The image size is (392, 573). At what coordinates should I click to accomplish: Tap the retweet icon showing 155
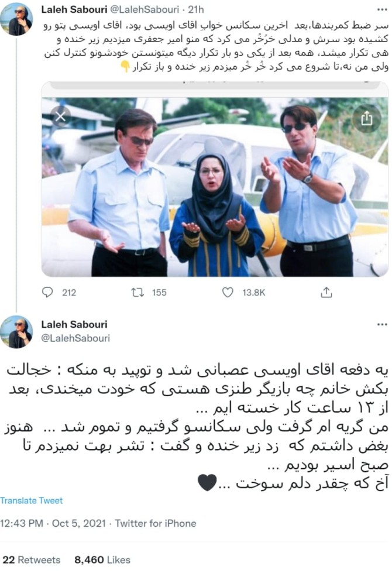137,292
